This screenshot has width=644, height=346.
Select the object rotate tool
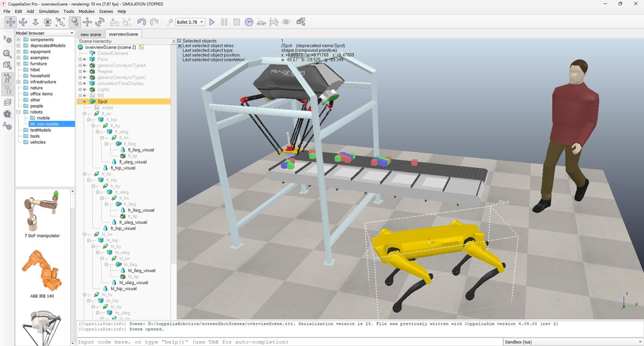pyautogui.click(x=100, y=22)
